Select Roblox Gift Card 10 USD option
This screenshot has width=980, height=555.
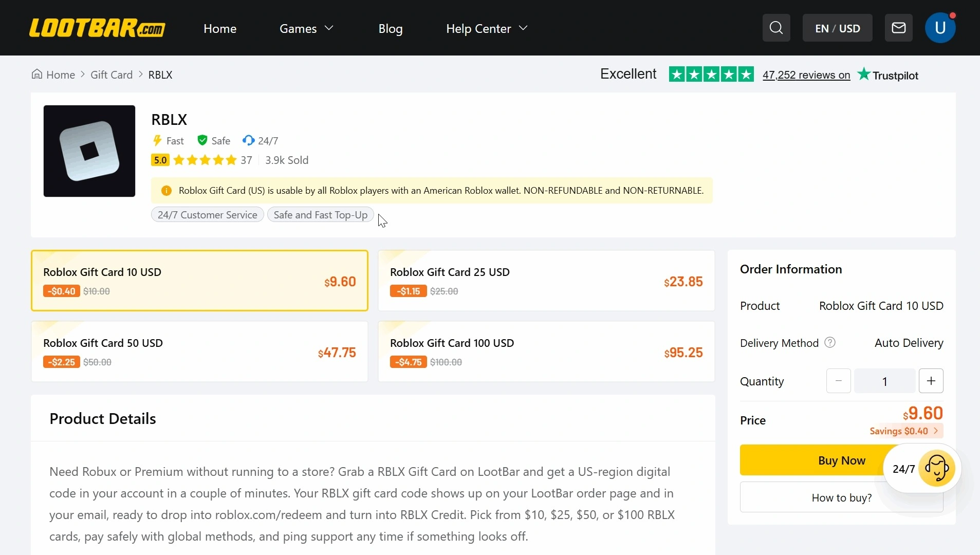[x=199, y=281]
